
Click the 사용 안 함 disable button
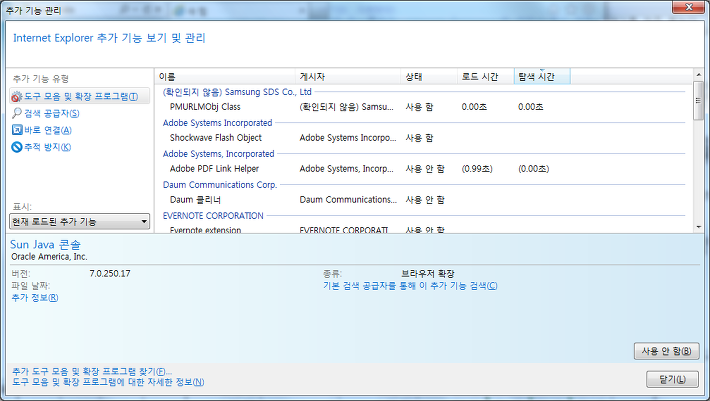click(667, 351)
